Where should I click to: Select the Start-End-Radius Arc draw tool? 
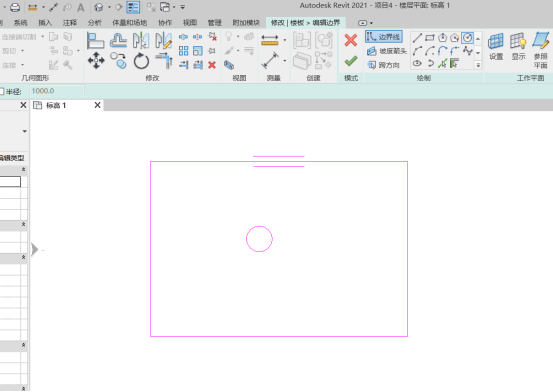coord(417,51)
